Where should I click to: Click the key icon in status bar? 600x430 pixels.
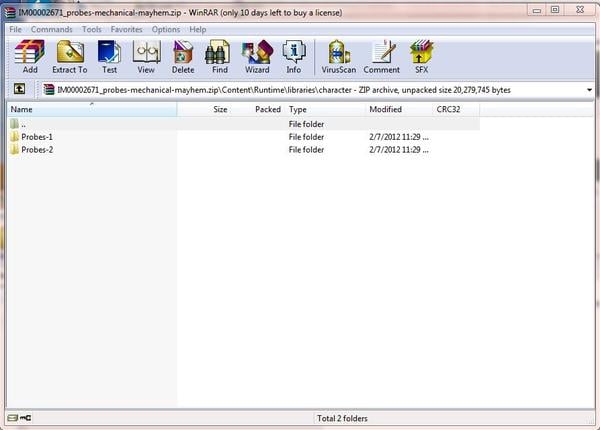pos(26,418)
